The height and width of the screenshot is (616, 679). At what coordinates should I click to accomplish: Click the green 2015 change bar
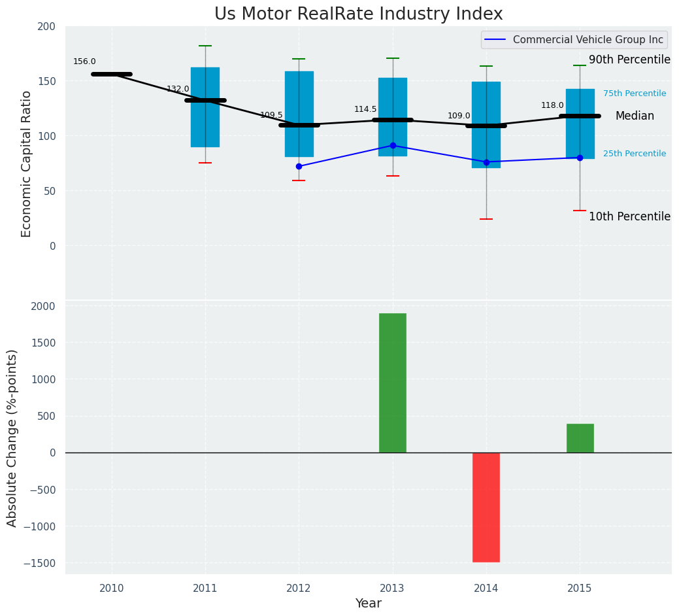[x=580, y=438]
